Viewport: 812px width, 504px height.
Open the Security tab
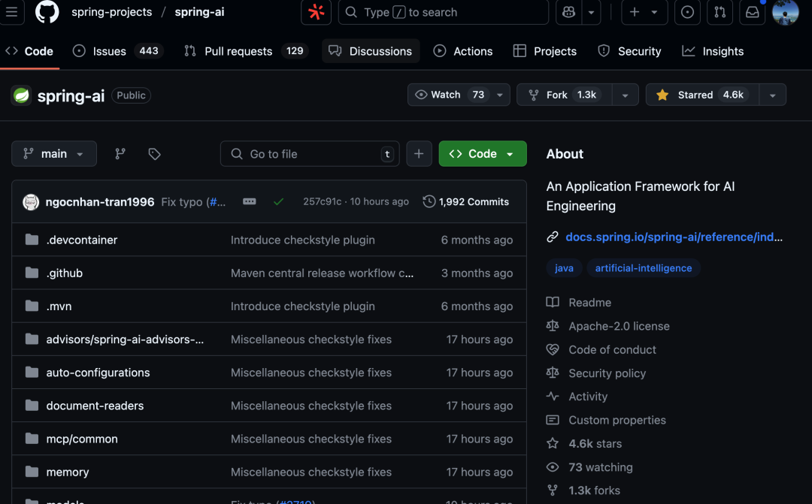coord(629,51)
